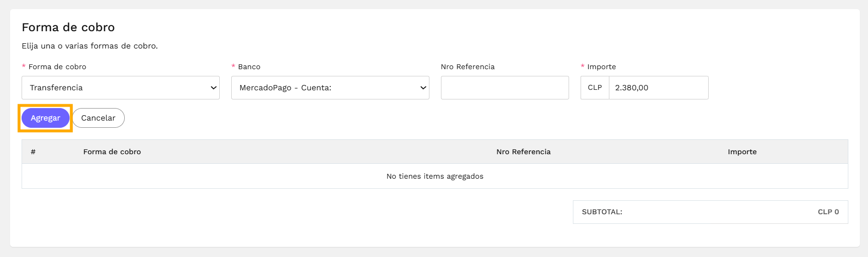The width and height of the screenshot is (868, 257).
Task: Open the MercadoPago - Cuenta bank dropdown
Action: [330, 87]
